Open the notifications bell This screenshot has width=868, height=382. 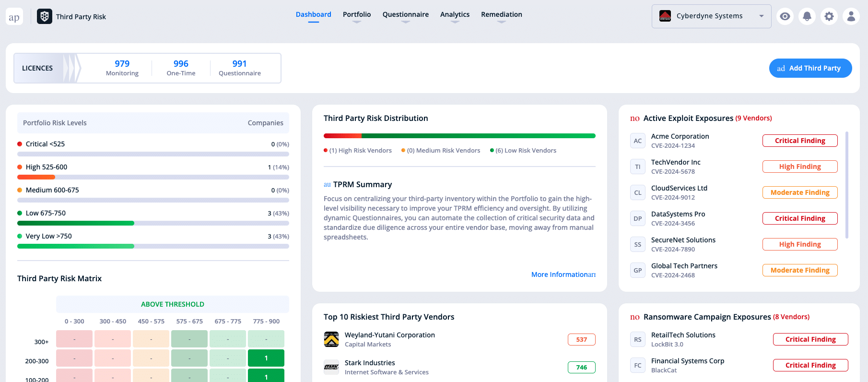807,16
